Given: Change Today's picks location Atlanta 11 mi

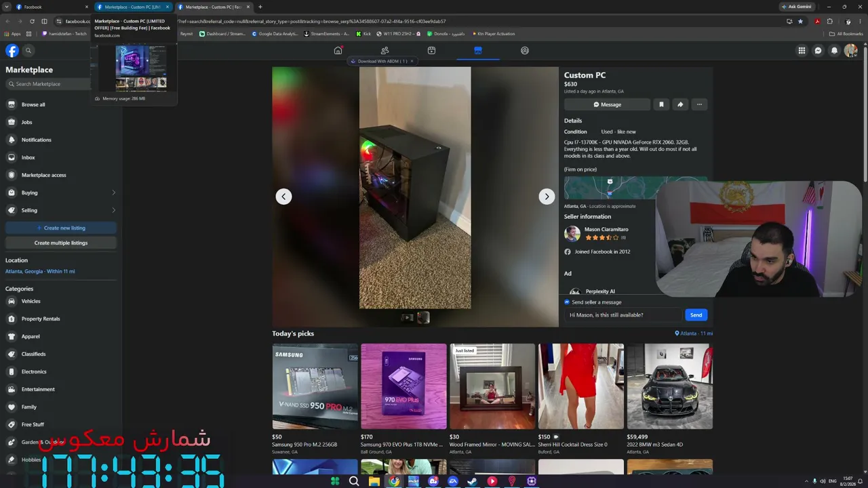Looking at the screenshot, I should pos(694,333).
